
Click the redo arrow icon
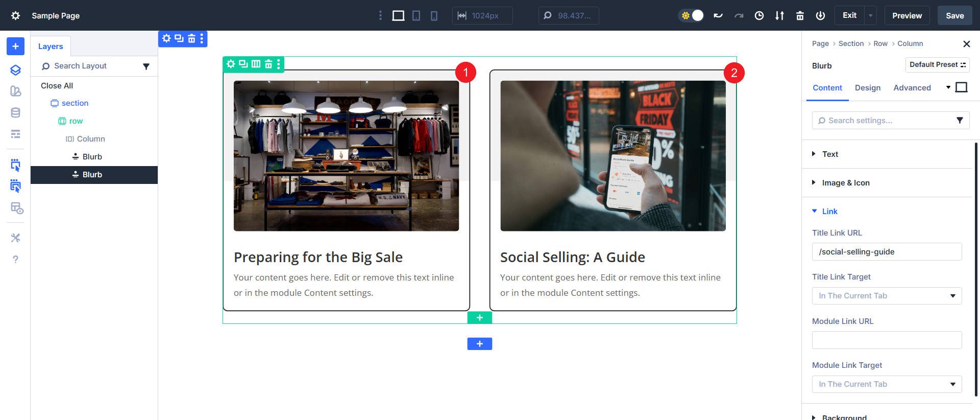(x=739, y=16)
